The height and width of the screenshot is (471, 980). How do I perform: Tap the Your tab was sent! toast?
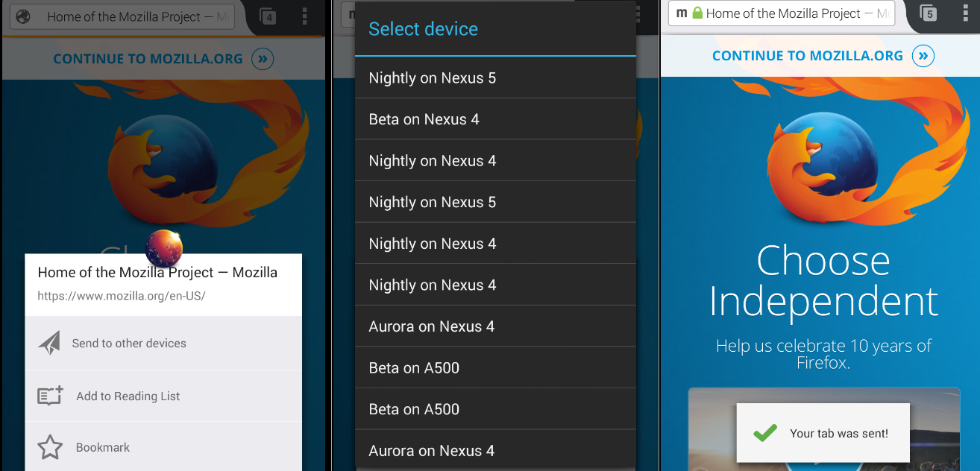pos(823,433)
